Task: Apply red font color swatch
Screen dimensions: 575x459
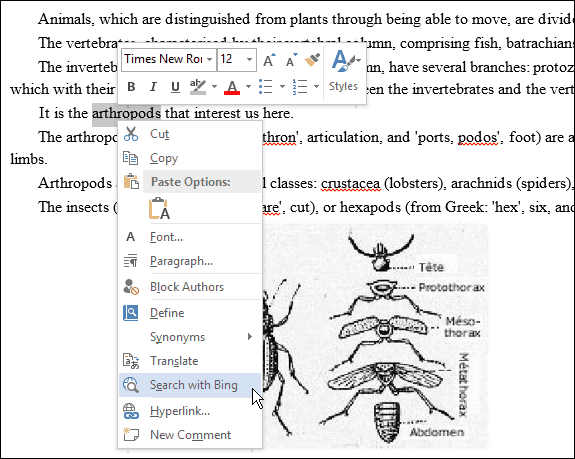Action: [232, 87]
